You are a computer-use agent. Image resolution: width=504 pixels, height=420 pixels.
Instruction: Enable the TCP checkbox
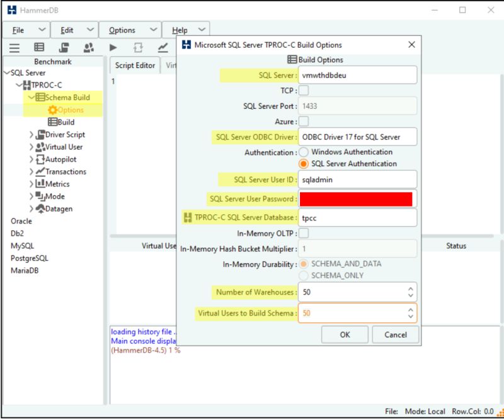tap(304, 90)
